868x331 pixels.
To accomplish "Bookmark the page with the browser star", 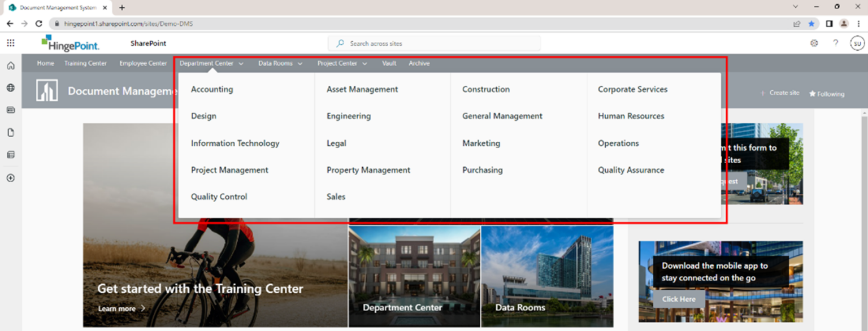I will click(813, 23).
